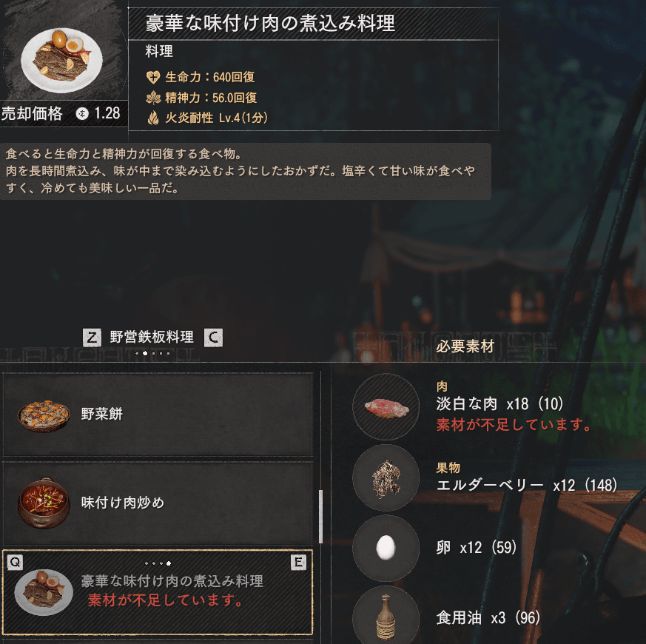Choose the 味付け肉炒め recipe entry
Viewport: 646px width, 644px height.
point(158,503)
